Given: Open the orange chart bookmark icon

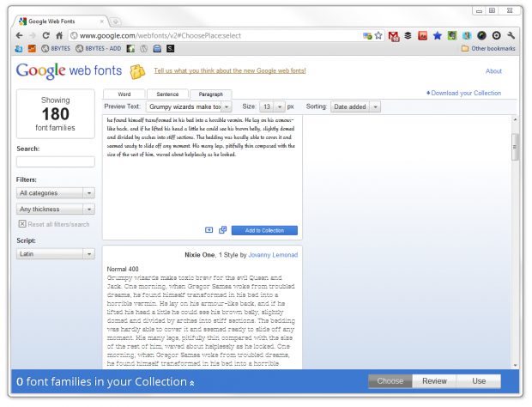Looking at the screenshot, I should tap(32, 49).
